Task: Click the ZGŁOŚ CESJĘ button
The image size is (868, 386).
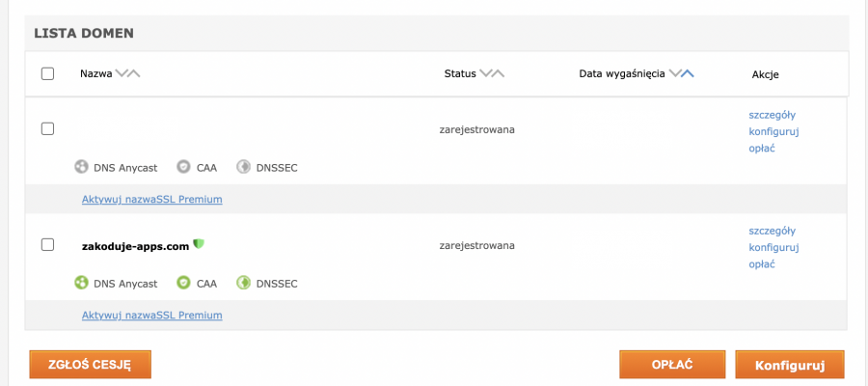Action: [x=90, y=365]
